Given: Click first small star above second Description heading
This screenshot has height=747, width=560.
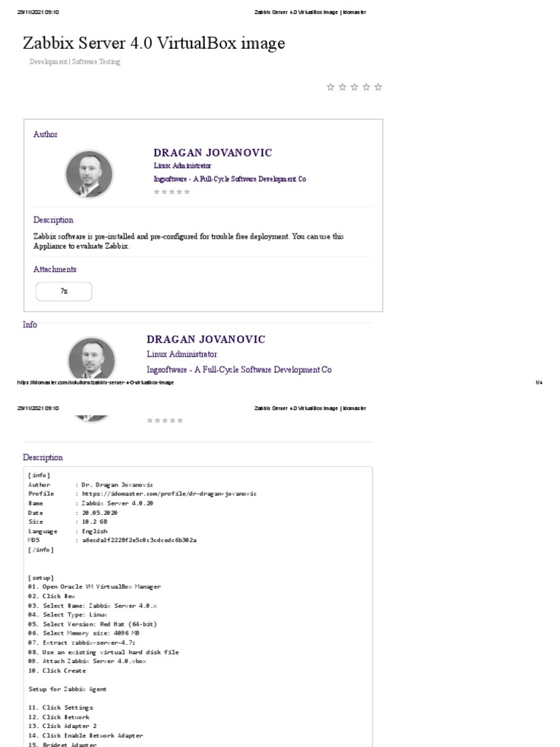Looking at the screenshot, I should click(149, 420).
